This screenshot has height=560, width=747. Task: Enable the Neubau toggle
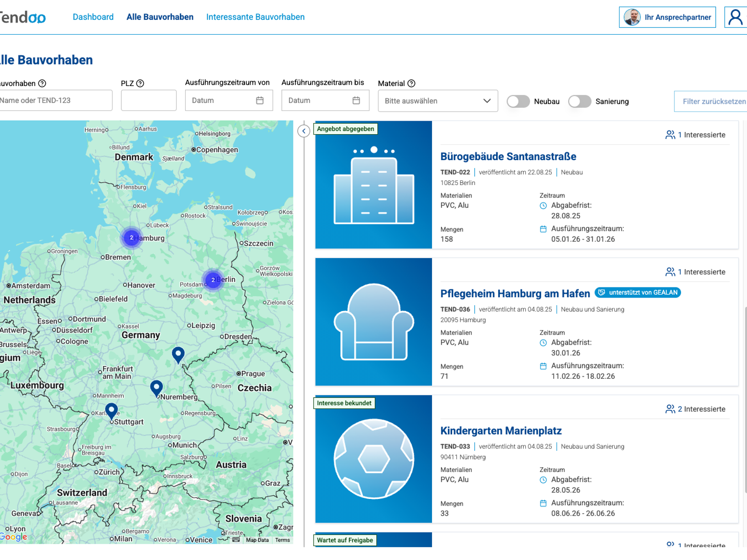coord(518,101)
